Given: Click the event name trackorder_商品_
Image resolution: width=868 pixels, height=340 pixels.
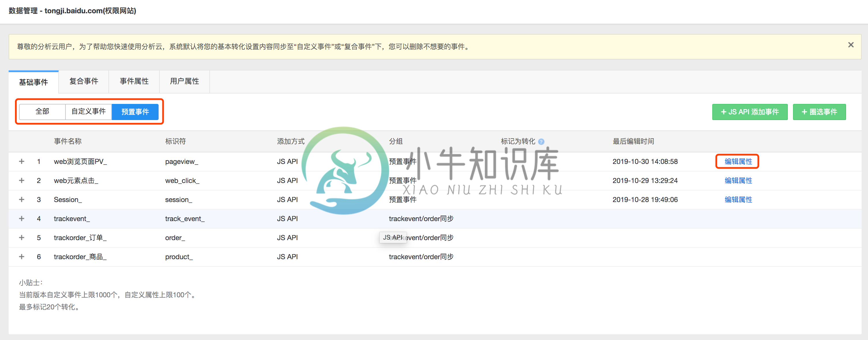Looking at the screenshot, I should 80,257.
